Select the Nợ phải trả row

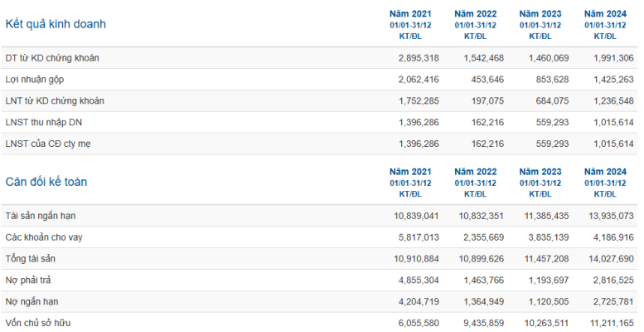point(320,281)
